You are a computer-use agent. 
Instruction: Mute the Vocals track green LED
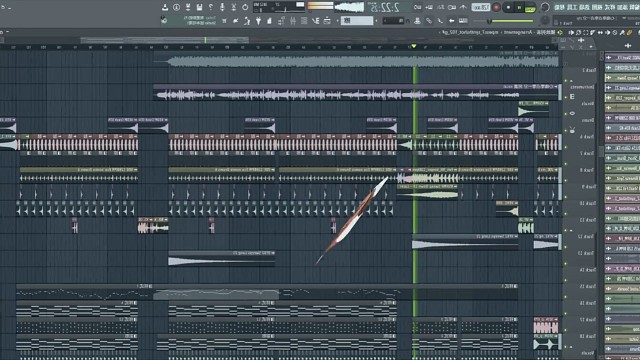565,113
